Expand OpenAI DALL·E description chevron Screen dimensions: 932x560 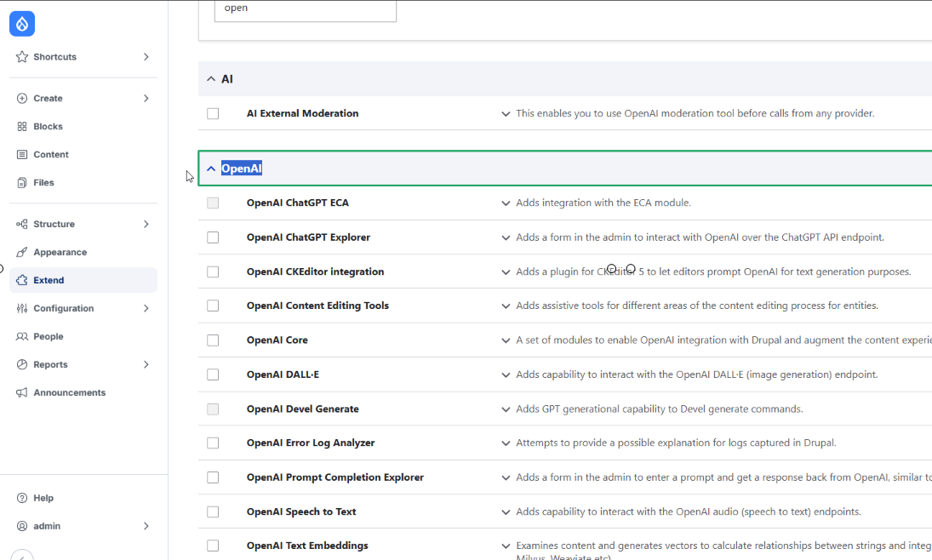(x=506, y=375)
